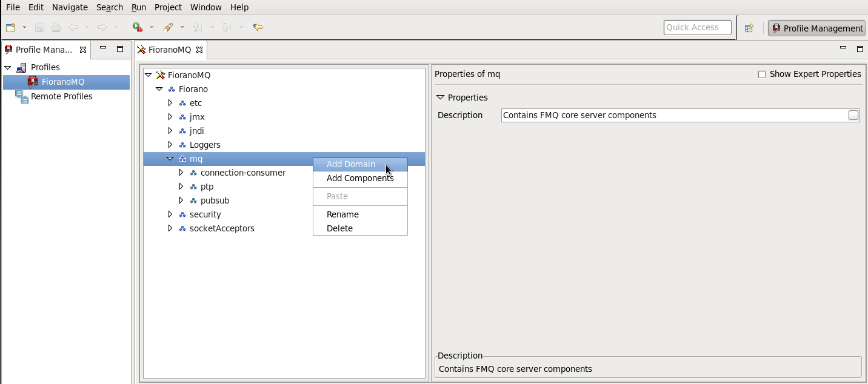Viewport: 868px width, 384px height.
Task: Open the Window menu
Action: pyautogui.click(x=206, y=7)
